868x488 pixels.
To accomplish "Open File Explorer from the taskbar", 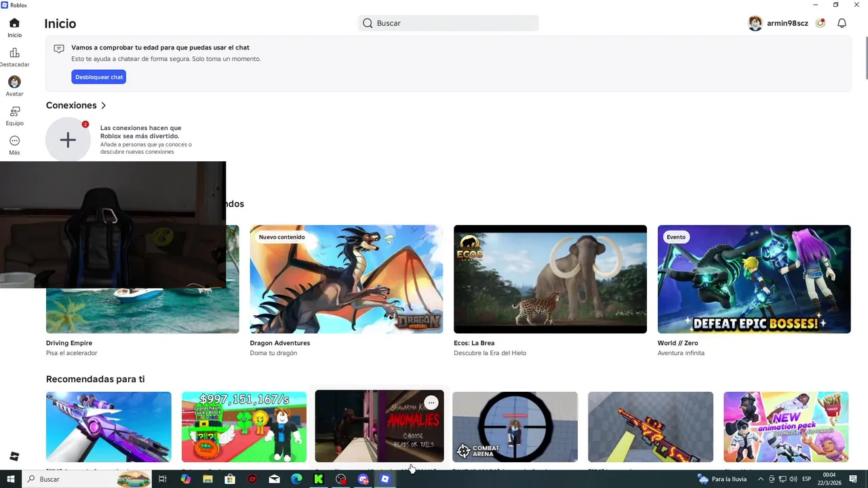I will coord(208,479).
